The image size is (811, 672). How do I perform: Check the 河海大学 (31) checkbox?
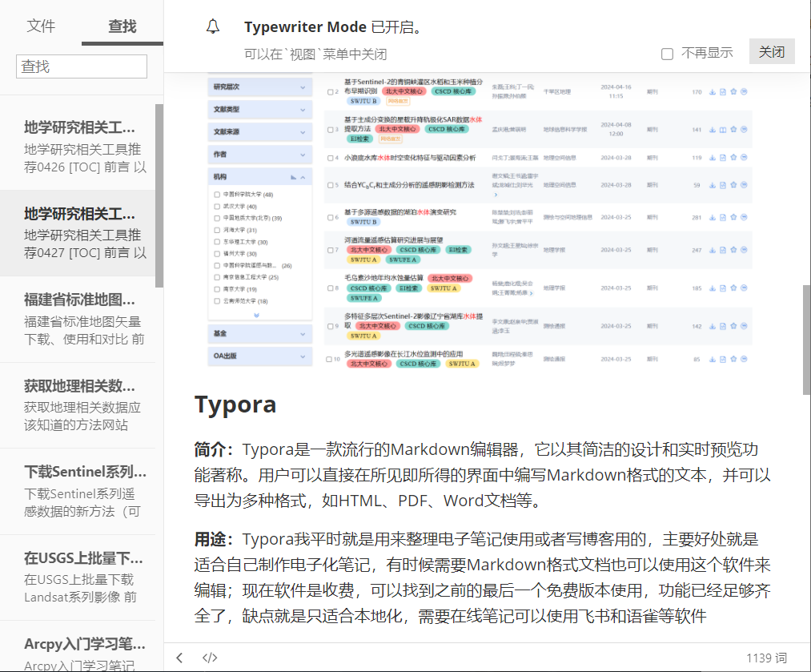[217, 230]
